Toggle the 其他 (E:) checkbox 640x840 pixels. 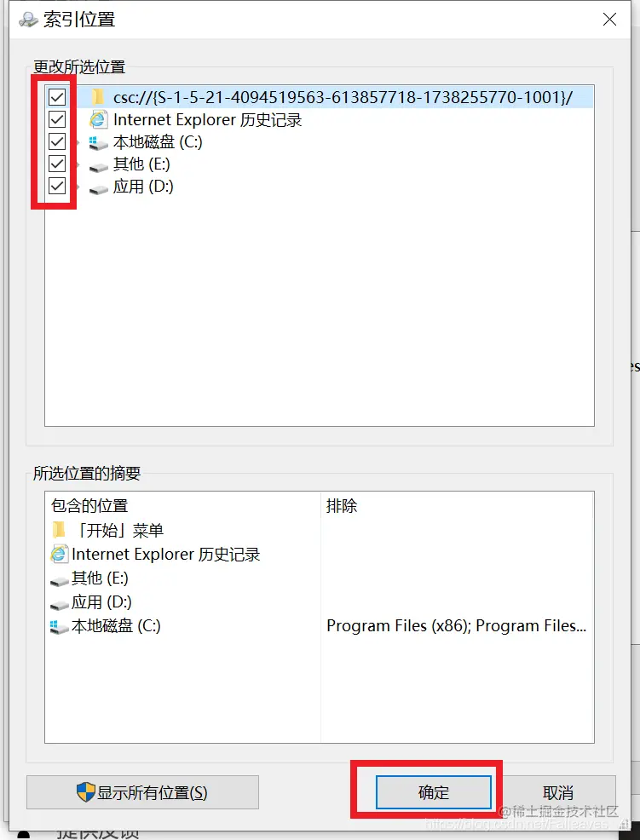[57, 164]
